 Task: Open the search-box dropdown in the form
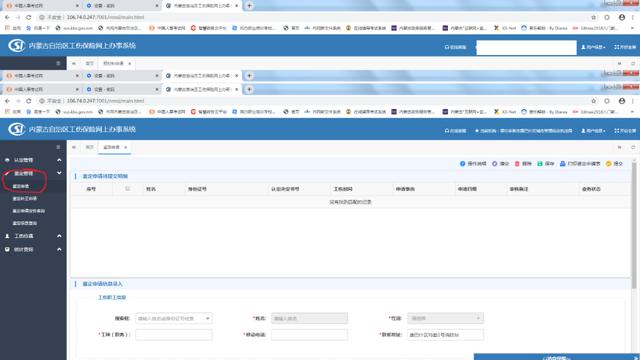(x=174, y=318)
